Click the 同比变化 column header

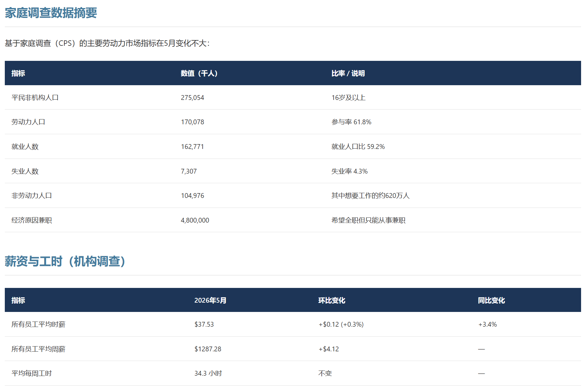point(491,300)
